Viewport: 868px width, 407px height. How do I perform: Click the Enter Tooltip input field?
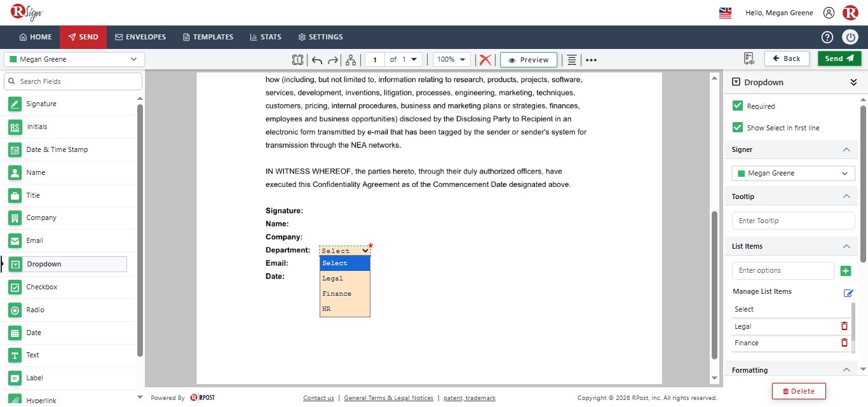click(794, 221)
